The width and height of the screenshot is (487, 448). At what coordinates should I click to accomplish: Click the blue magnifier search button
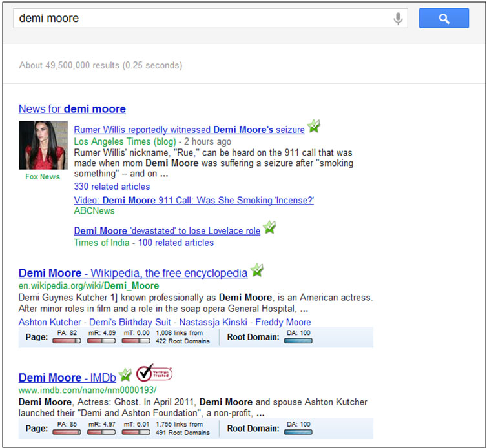coord(444,18)
